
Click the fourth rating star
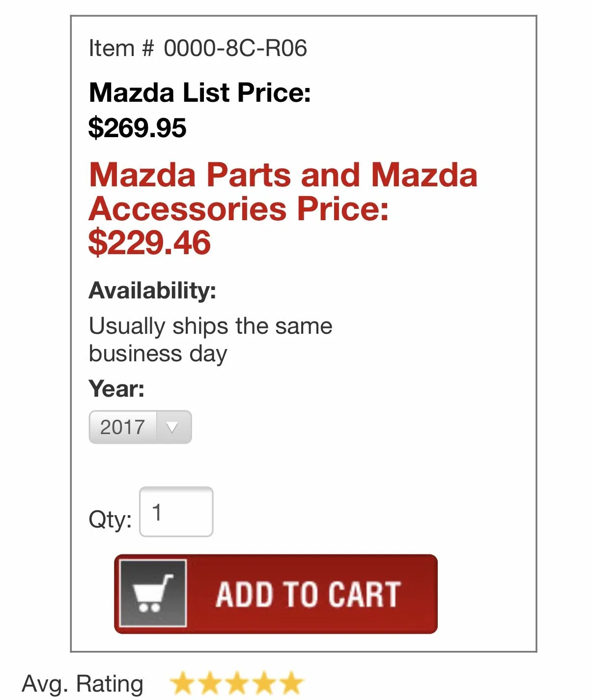pos(264,683)
